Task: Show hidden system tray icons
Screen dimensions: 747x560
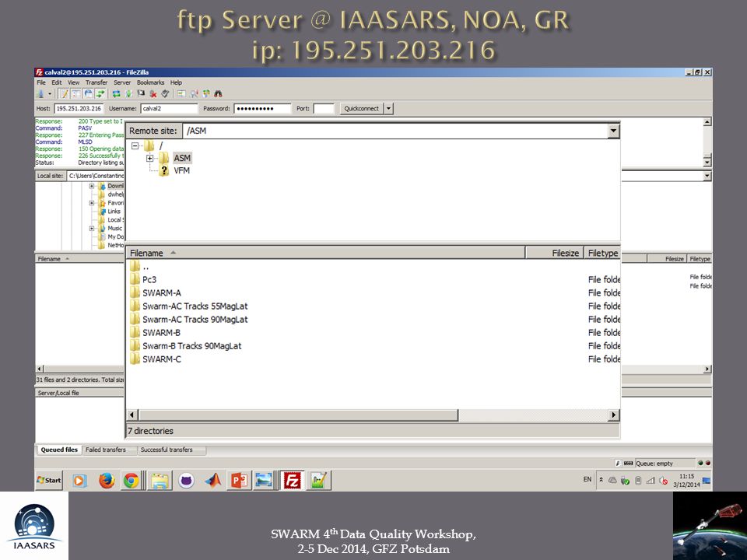Action: (x=601, y=480)
